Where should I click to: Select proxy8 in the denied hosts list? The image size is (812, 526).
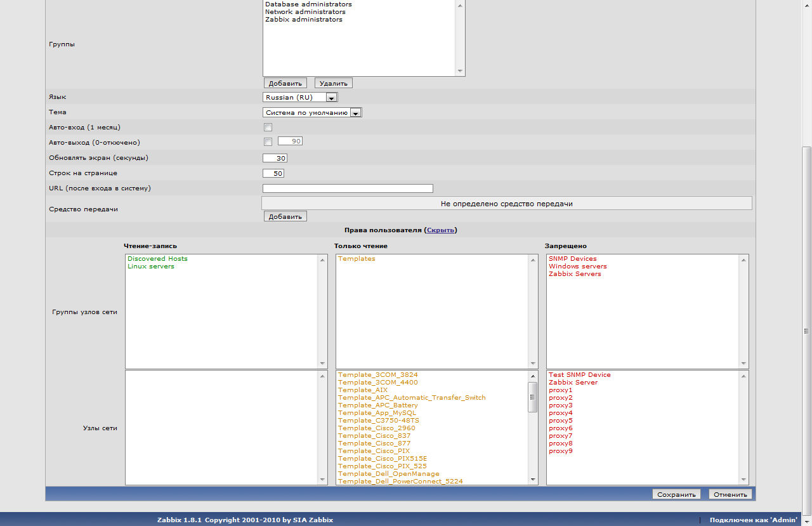(x=561, y=444)
